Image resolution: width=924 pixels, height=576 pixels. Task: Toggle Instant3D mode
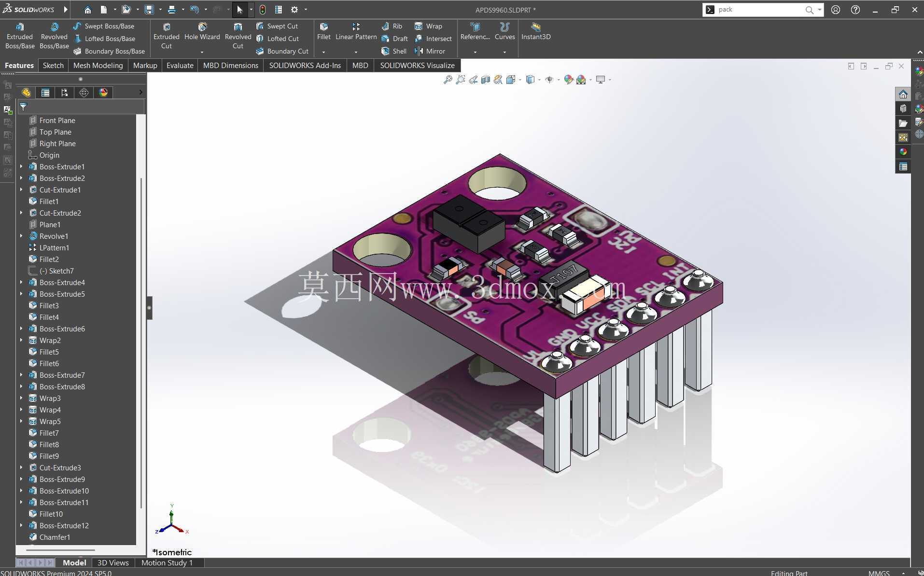tap(536, 32)
